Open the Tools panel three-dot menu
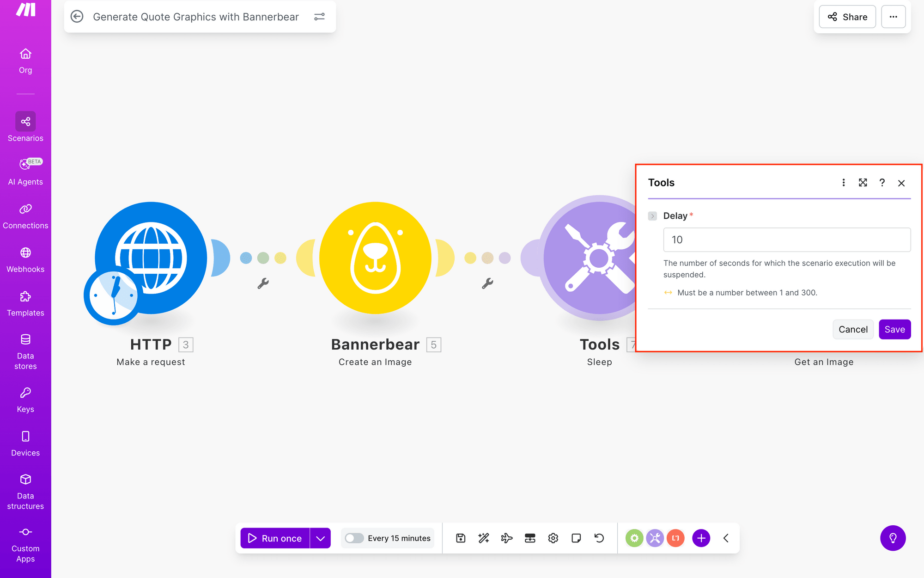The width and height of the screenshot is (924, 578). (844, 183)
